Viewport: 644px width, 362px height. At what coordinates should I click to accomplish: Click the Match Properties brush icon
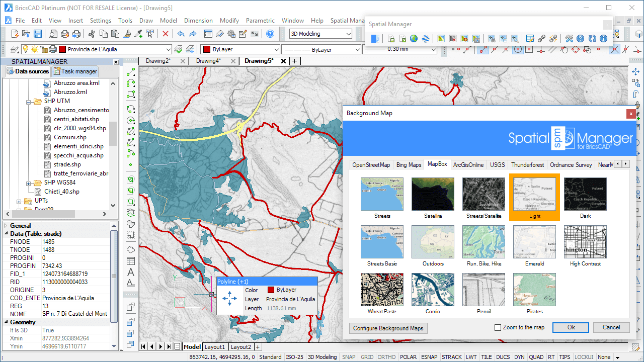click(126, 34)
